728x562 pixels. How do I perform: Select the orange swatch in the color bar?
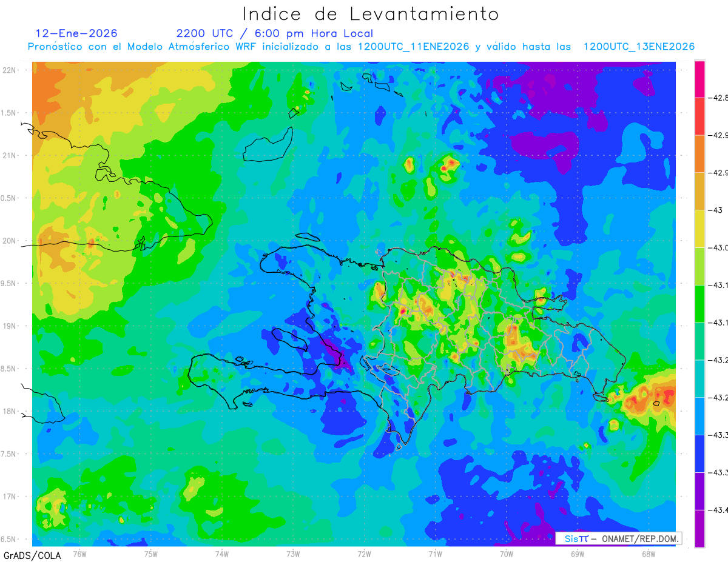click(x=699, y=153)
